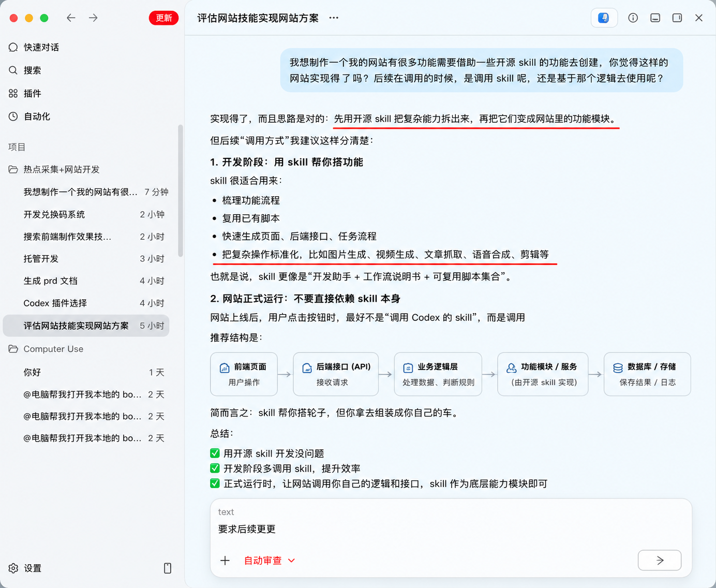Image resolution: width=716 pixels, height=588 pixels.
Task: Click the 插件 grid icon
Action: coord(13,94)
